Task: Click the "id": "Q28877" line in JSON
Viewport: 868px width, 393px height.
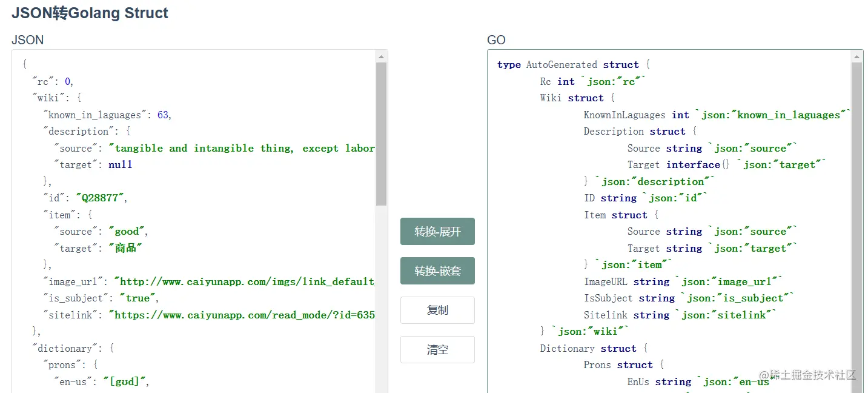Action: [85, 198]
